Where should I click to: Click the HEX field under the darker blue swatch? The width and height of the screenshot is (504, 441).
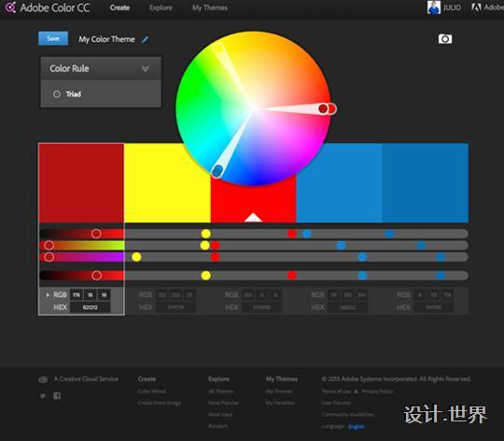[434, 307]
